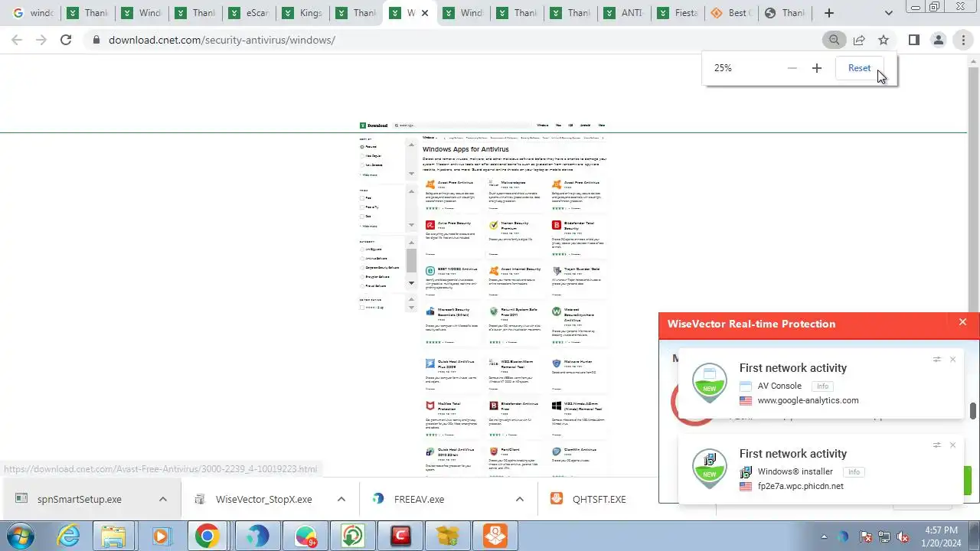The height and width of the screenshot is (551, 980).
Task: Click the Internet Explorer taskbar icon
Action: pos(69,536)
